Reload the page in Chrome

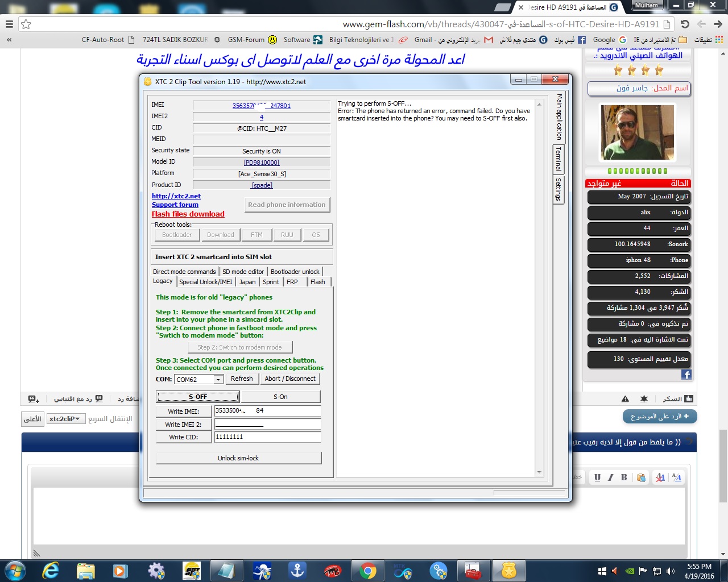click(x=685, y=24)
